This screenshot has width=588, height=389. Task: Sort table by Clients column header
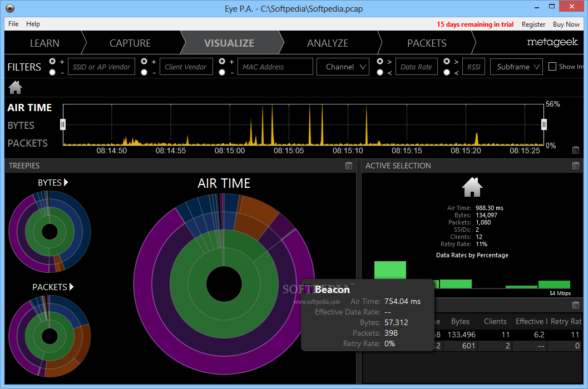[495, 321]
